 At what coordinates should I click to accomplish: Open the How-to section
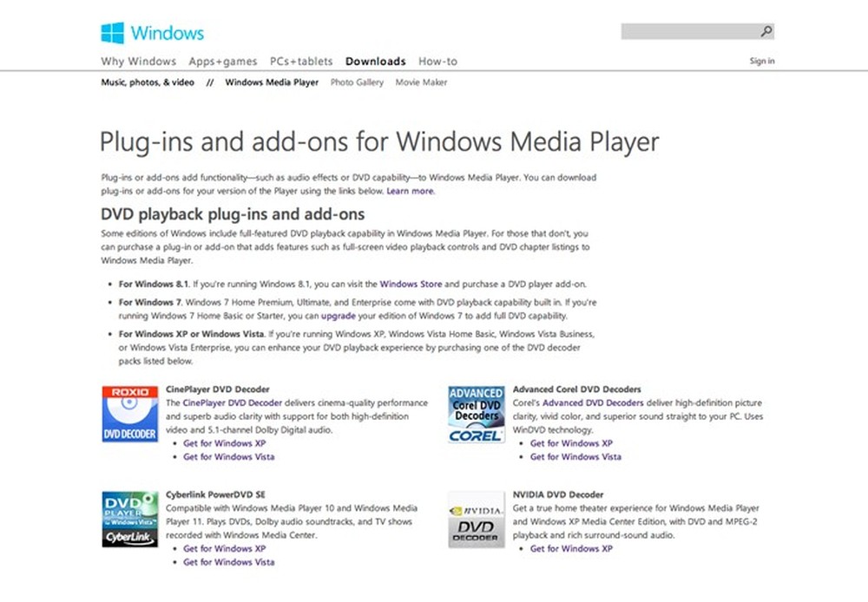[x=437, y=62]
